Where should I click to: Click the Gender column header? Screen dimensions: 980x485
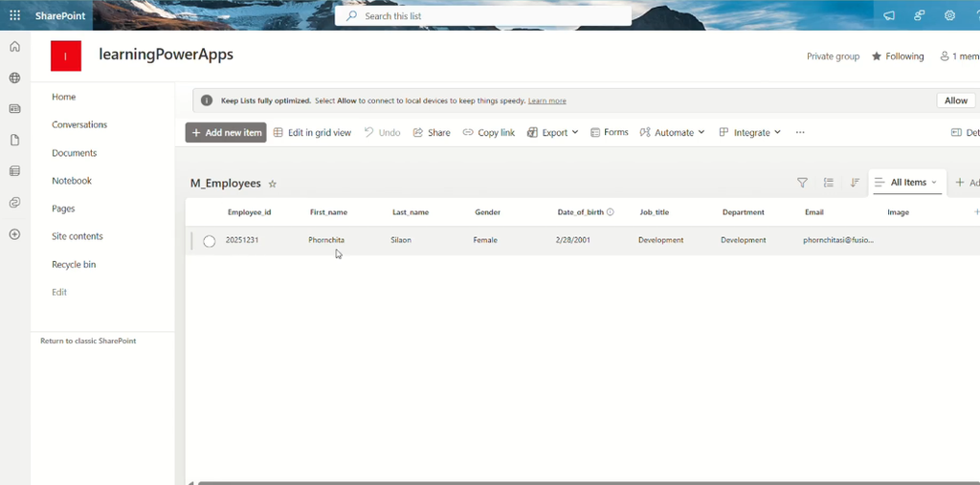pyautogui.click(x=487, y=212)
